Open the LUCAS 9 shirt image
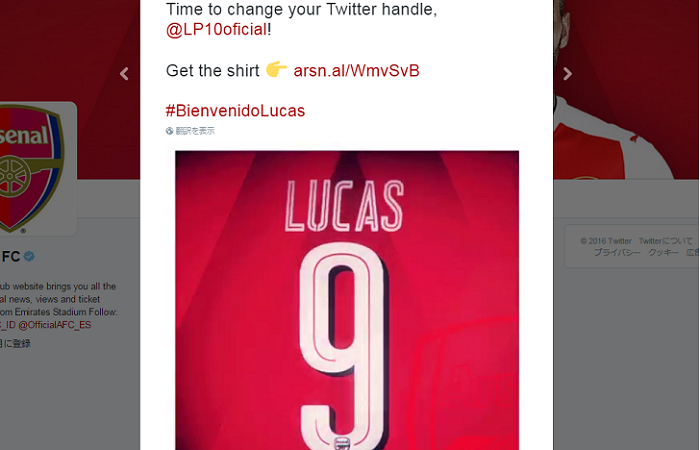Screen dimensions: 700x450 tap(347, 300)
